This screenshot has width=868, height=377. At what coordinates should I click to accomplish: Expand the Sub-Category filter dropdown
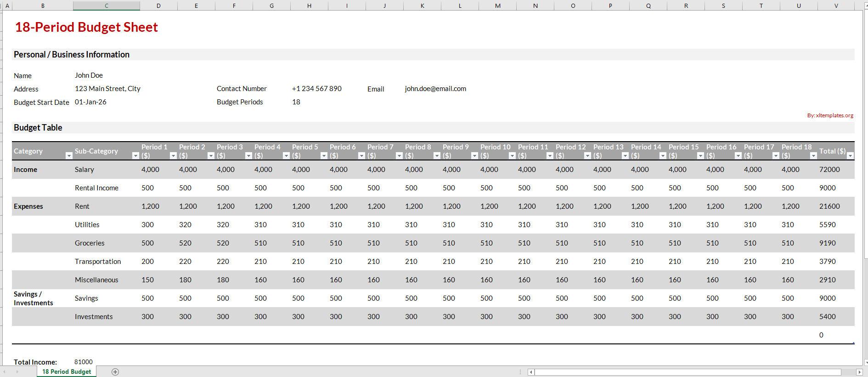click(135, 156)
